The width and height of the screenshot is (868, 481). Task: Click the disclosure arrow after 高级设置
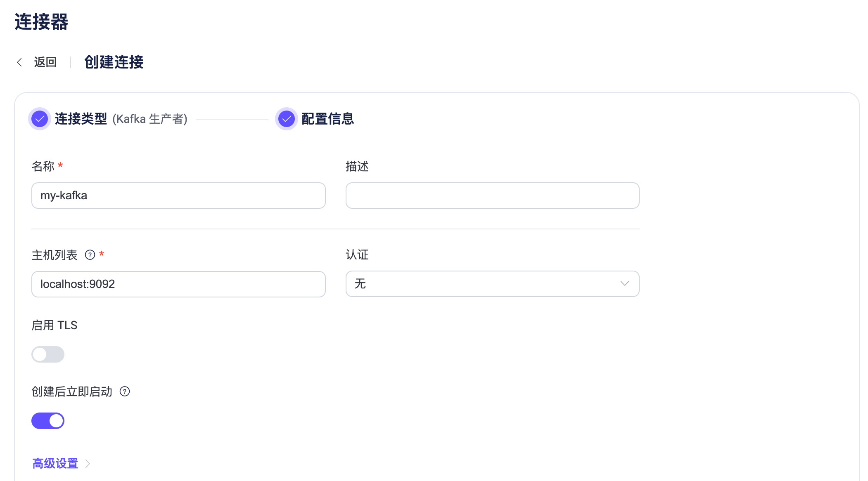click(x=88, y=464)
